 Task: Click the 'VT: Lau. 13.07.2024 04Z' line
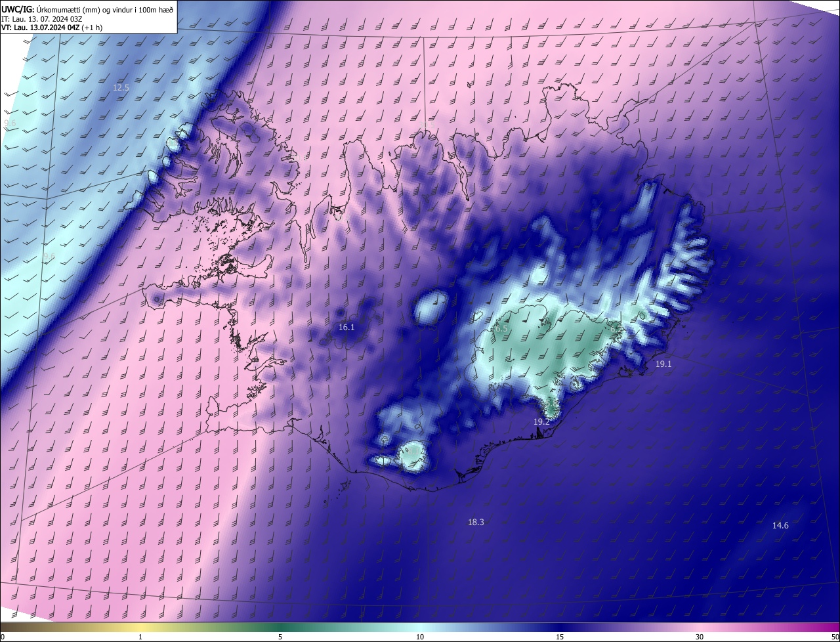tap(51, 28)
